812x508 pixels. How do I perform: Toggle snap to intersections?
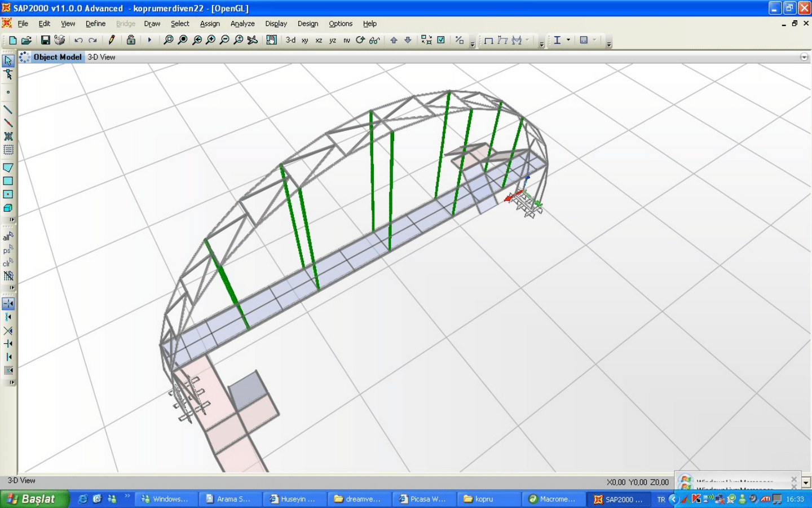[8, 331]
